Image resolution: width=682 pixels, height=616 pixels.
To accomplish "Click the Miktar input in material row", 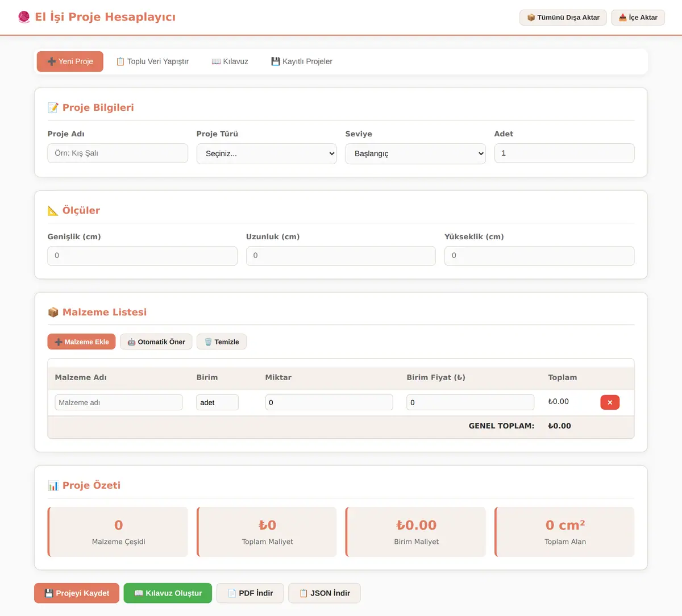I will click(x=329, y=402).
